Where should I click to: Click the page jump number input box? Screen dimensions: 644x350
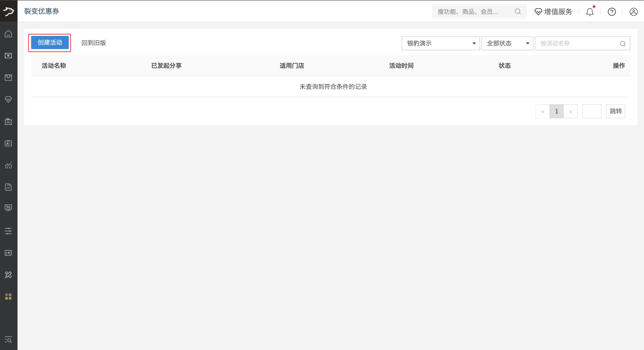coord(592,111)
